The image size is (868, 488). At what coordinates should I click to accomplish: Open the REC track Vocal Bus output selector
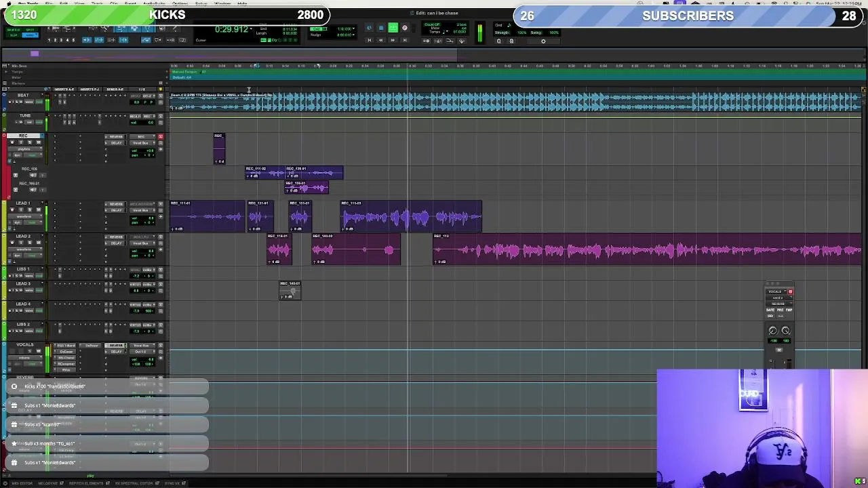click(142, 143)
